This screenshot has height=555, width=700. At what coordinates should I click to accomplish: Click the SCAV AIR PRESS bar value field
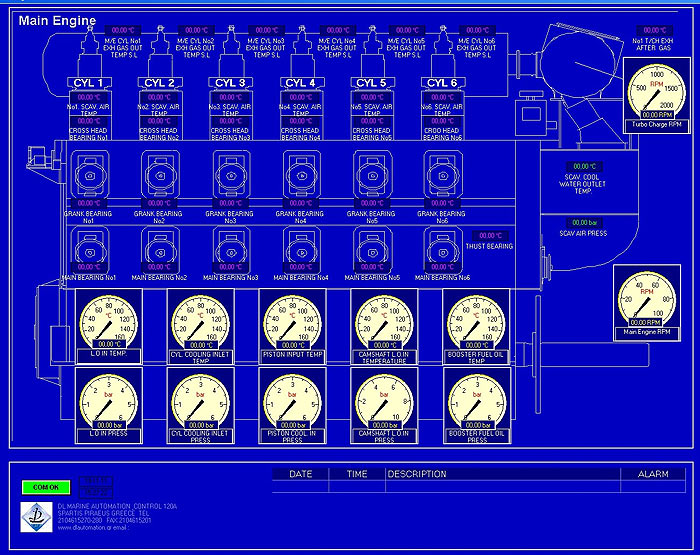click(584, 222)
